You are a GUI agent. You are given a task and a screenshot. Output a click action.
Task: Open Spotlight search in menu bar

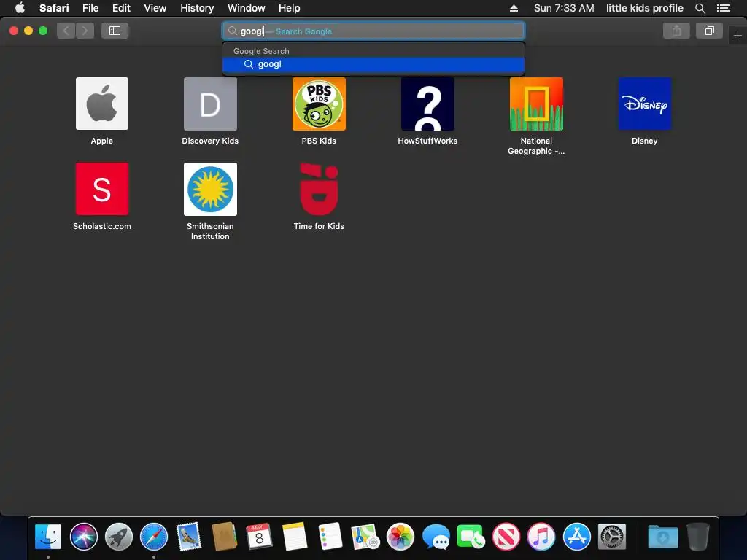coord(700,8)
